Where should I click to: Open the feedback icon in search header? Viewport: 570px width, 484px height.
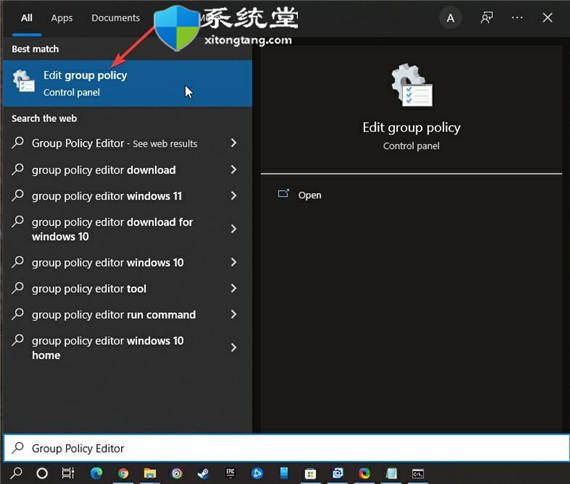[x=486, y=17]
